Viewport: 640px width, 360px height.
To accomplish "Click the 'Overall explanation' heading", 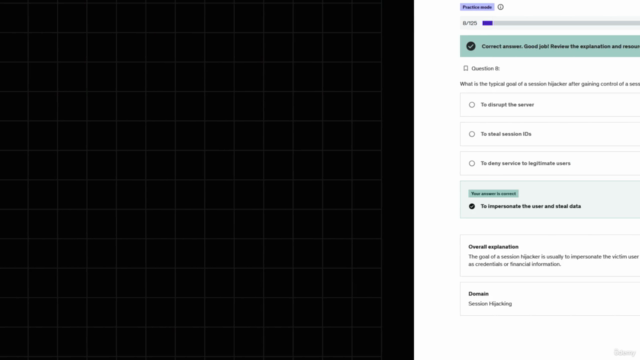I will point(493,247).
